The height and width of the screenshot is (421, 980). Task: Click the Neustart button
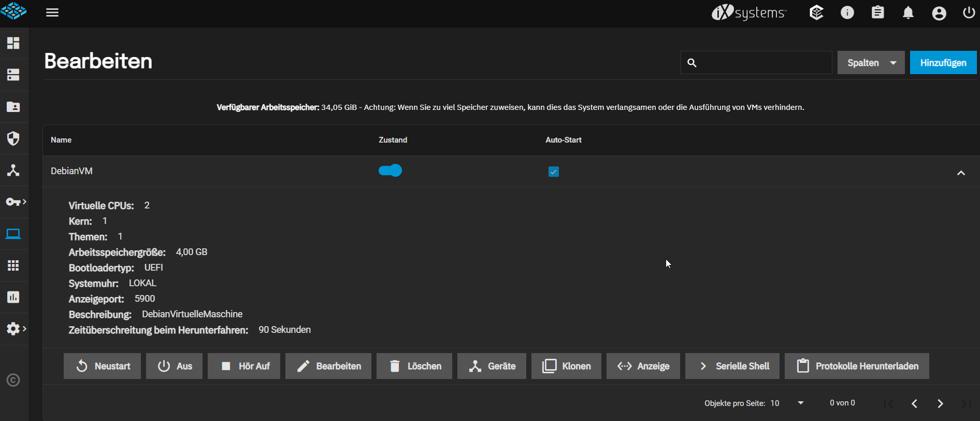(x=102, y=366)
